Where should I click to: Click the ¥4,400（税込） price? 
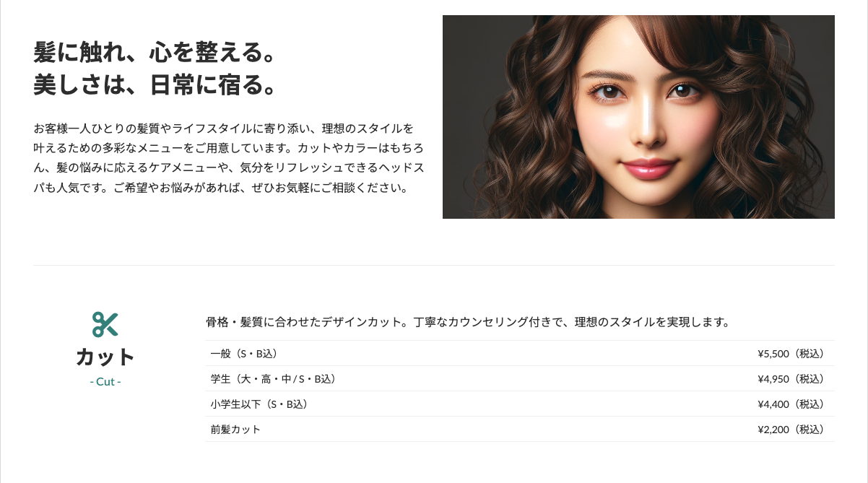[791, 404]
